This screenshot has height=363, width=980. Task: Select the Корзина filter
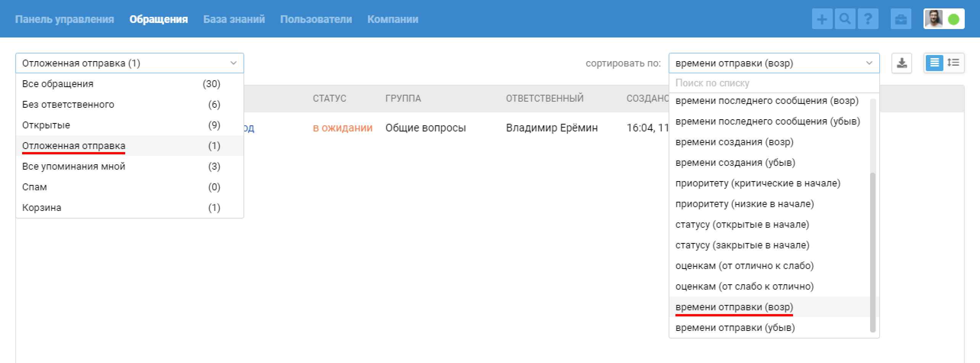(130, 207)
